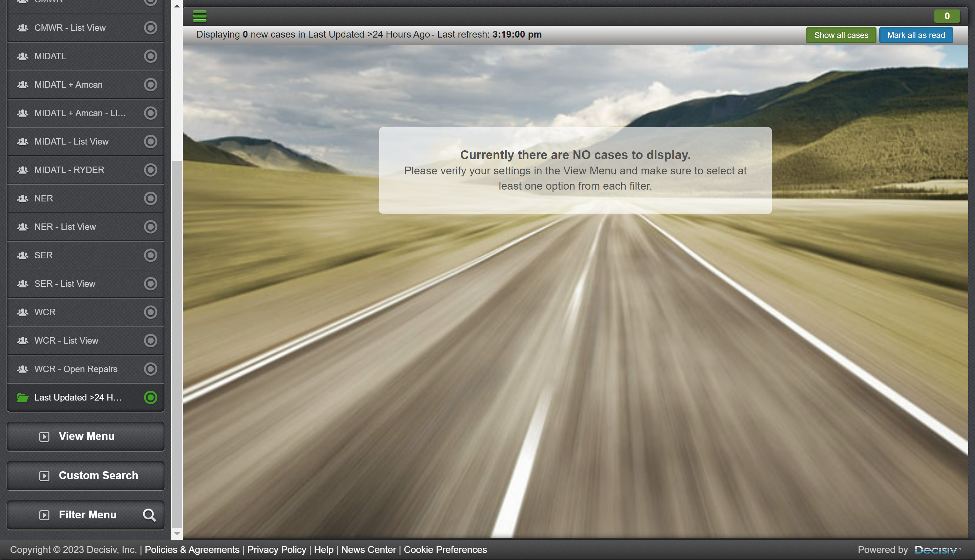The width and height of the screenshot is (975, 560).
Task: Select the CMWR - List View radio button
Action: tap(150, 28)
